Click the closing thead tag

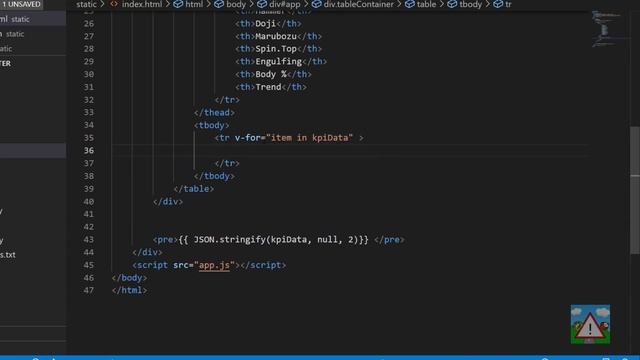pyautogui.click(x=214, y=113)
